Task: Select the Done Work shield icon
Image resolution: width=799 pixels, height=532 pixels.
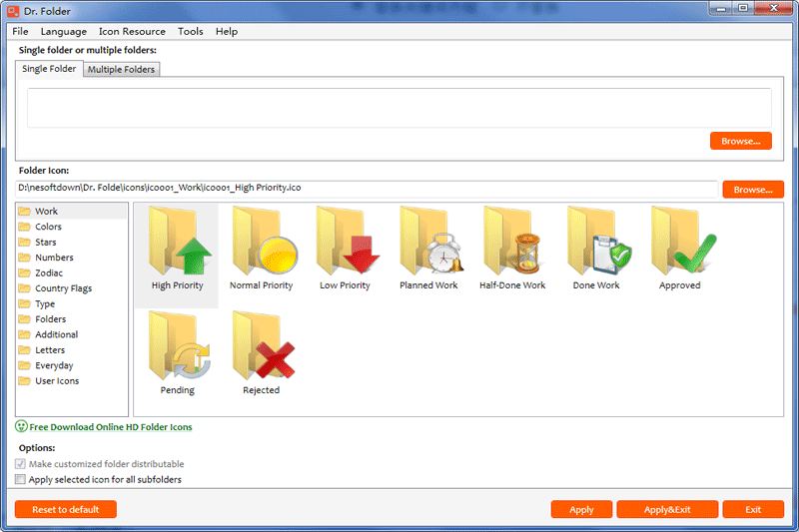Action: (x=596, y=250)
